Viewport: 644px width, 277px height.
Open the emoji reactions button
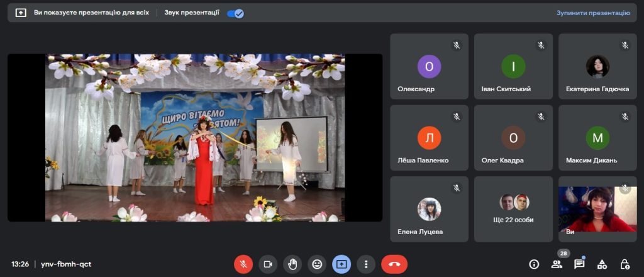click(317, 264)
